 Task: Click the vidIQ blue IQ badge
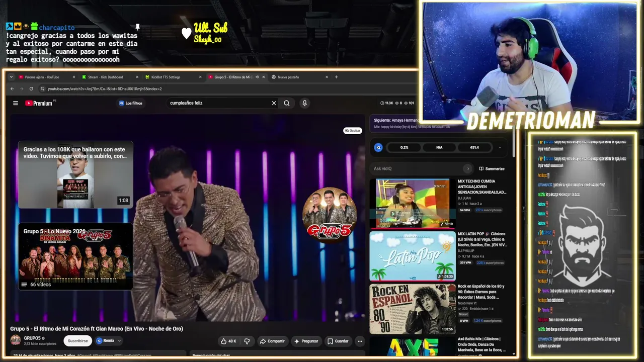coord(378,147)
